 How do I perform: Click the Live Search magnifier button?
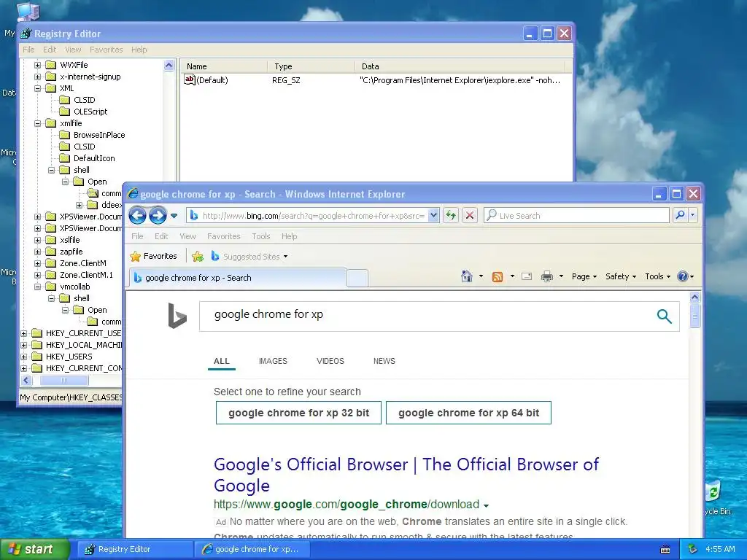[681, 215]
